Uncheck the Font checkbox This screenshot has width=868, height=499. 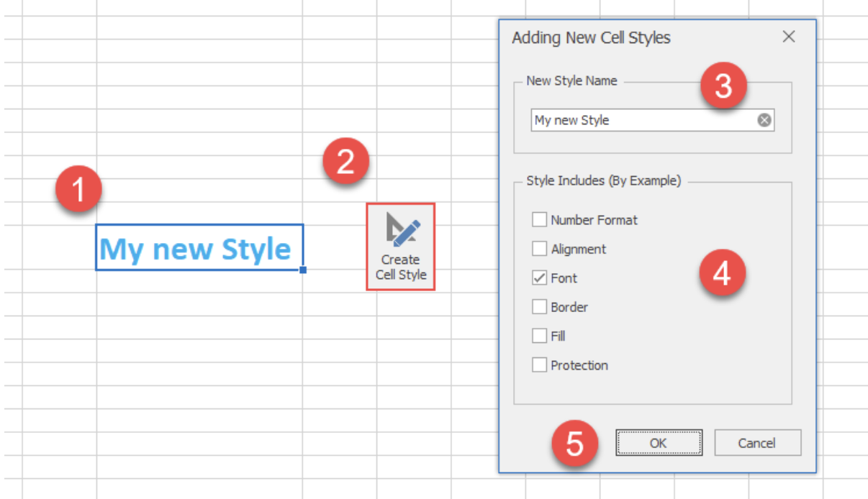pos(539,278)
